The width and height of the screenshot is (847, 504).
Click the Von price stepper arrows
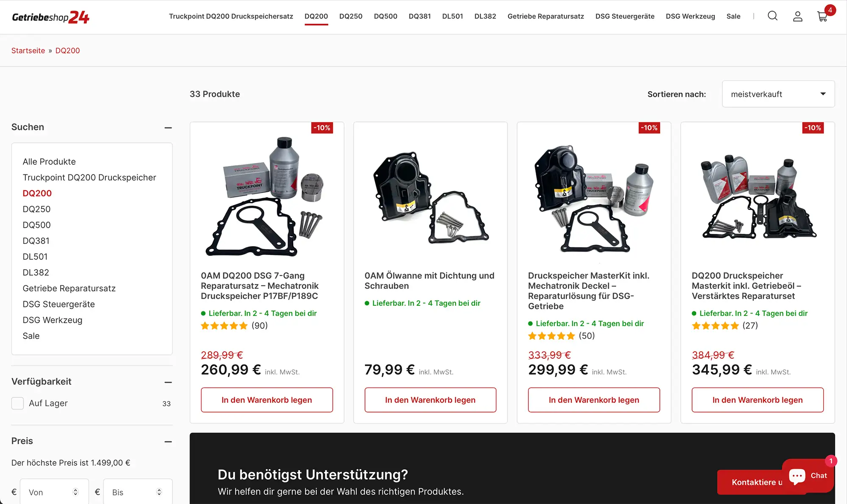(75, 492)
